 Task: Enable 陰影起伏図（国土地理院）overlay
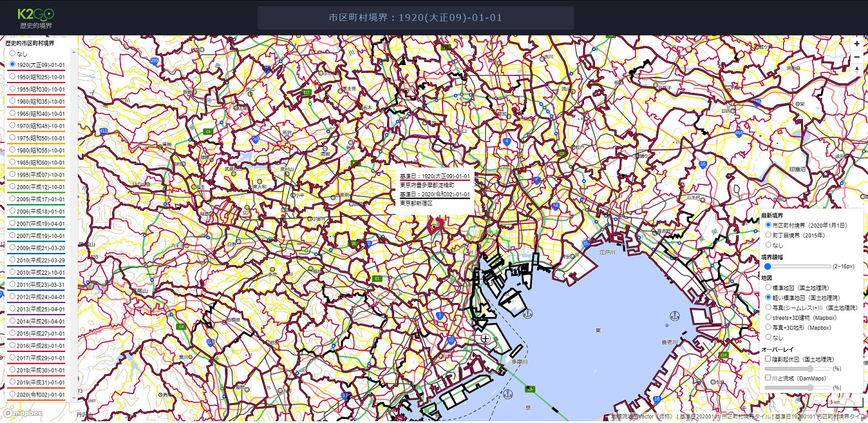[x=767, y=359]
